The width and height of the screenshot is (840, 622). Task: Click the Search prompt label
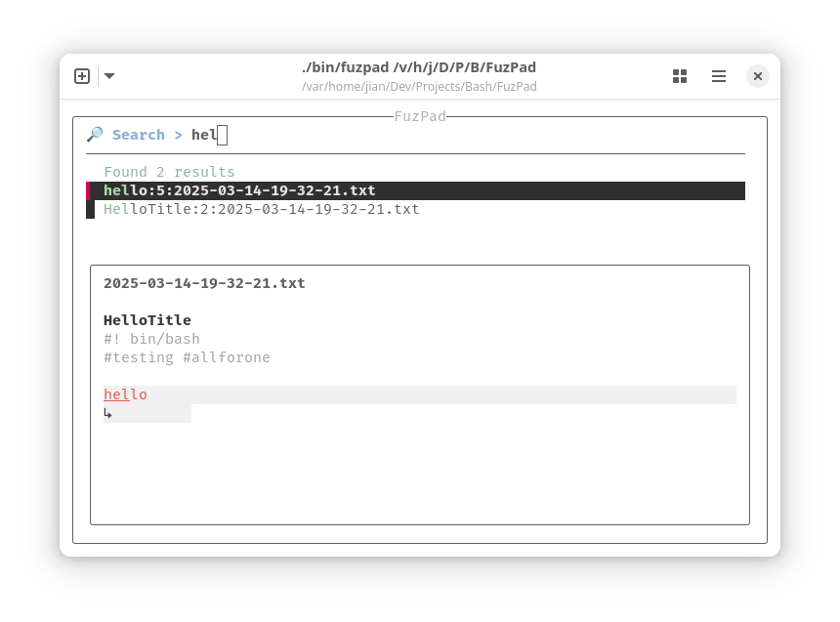click(x=139, y=135)
